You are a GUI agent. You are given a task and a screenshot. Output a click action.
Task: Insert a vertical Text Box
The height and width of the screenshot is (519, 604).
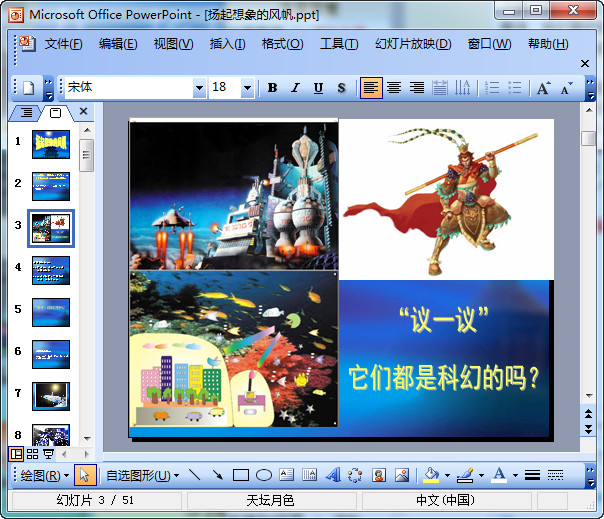coord(309,475)
